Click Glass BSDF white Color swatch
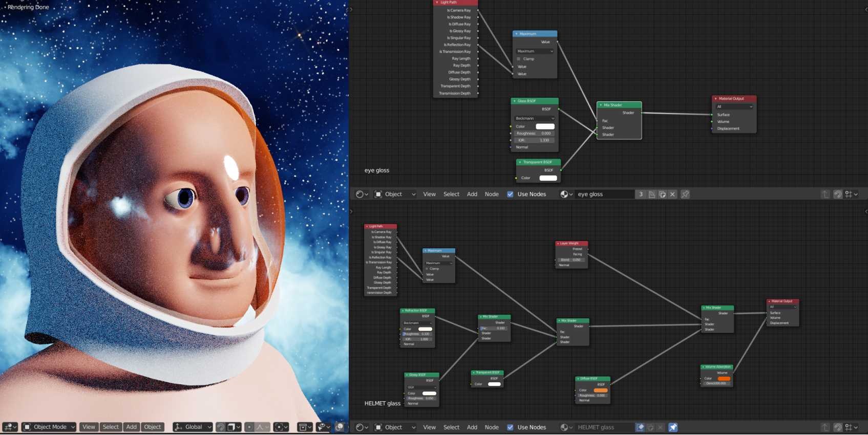The height and width of the screenshot is (435, 868). [x=545, y=126]
